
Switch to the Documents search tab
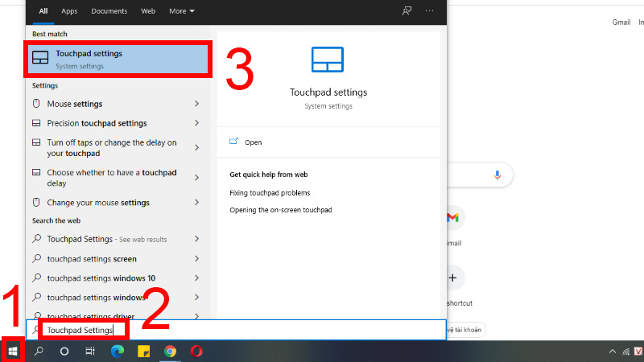(x=109, y=11)
